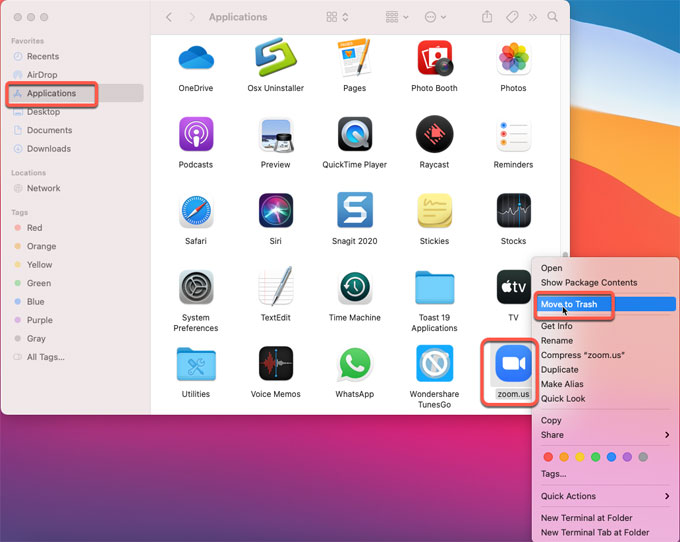Open the Action ellipsis menu dropdown

point(435,17)
